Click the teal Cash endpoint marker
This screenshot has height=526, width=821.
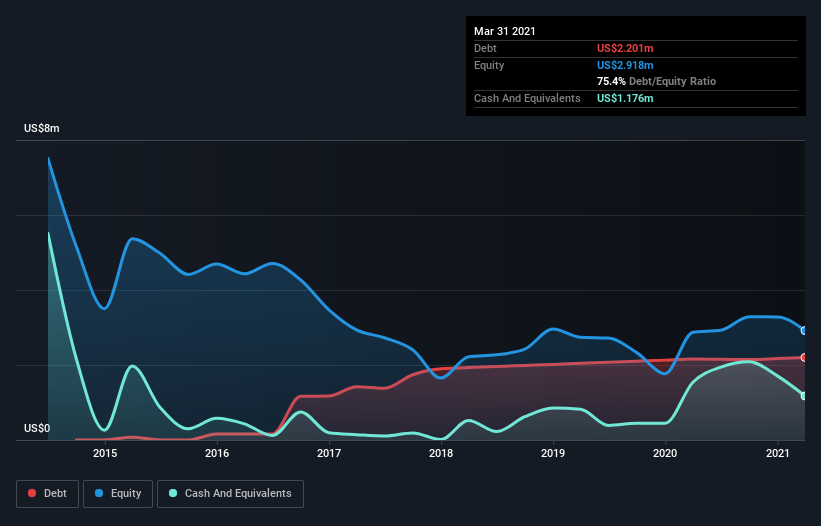click(804, 396)
